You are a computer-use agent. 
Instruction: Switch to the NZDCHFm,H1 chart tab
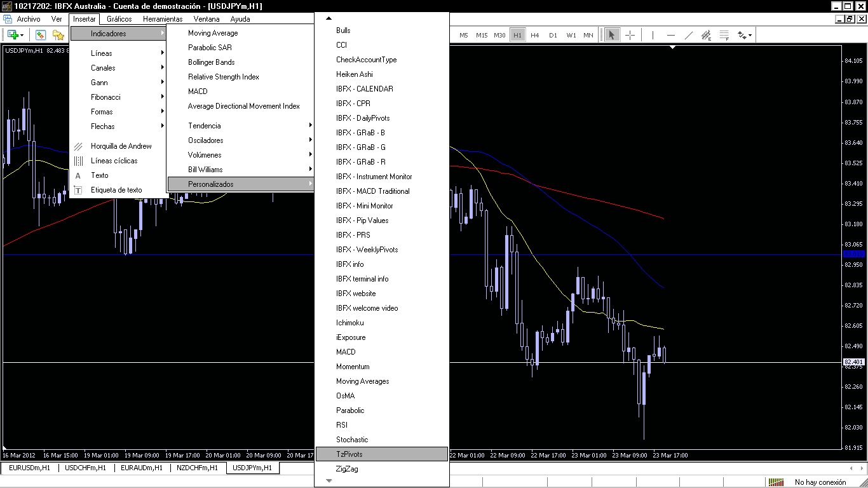pyautogui.click(x=197, y=468)
